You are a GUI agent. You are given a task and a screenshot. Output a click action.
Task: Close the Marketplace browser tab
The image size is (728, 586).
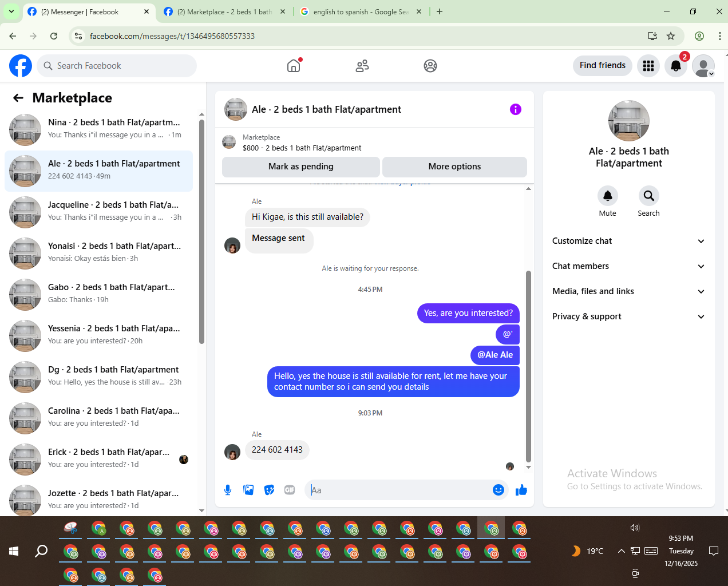click(x=283, y=11)
